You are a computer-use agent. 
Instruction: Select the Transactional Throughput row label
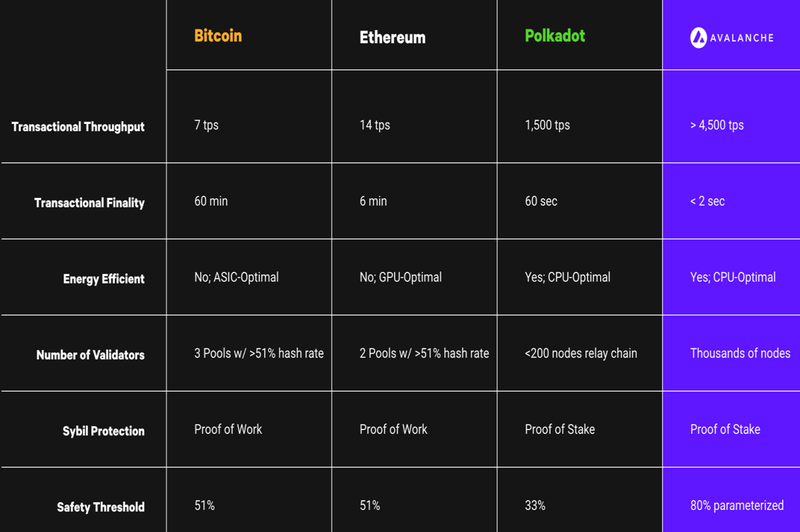[x=78, y=127]
